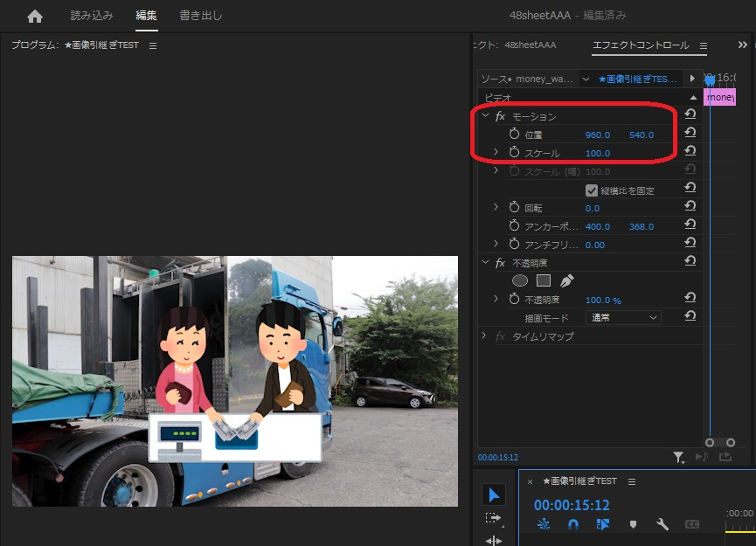Switch to the 編集 tab
The height and width of the screenshot is (546, 756).
pyautogui.click(x=146, y=16)
